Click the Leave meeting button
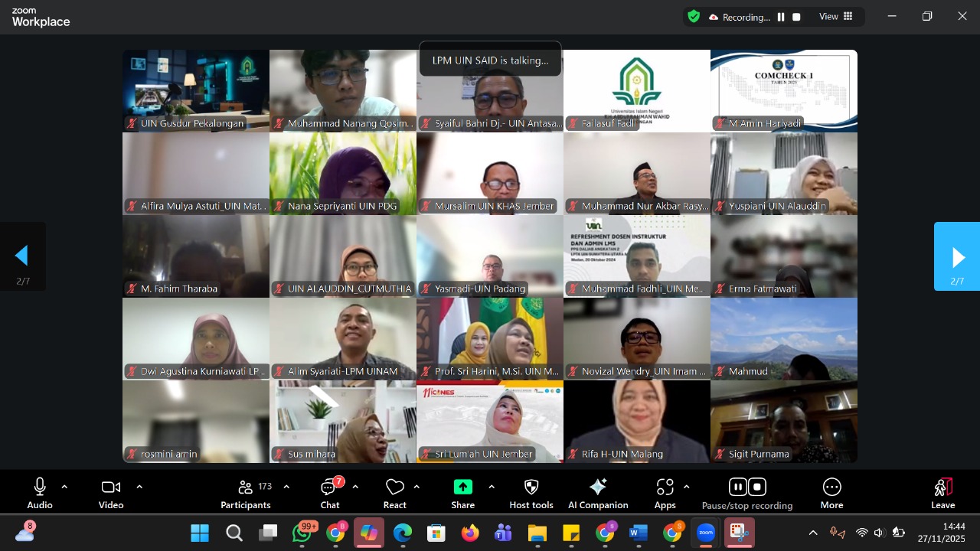Screen dimensions: 980x551 (942, 493)
